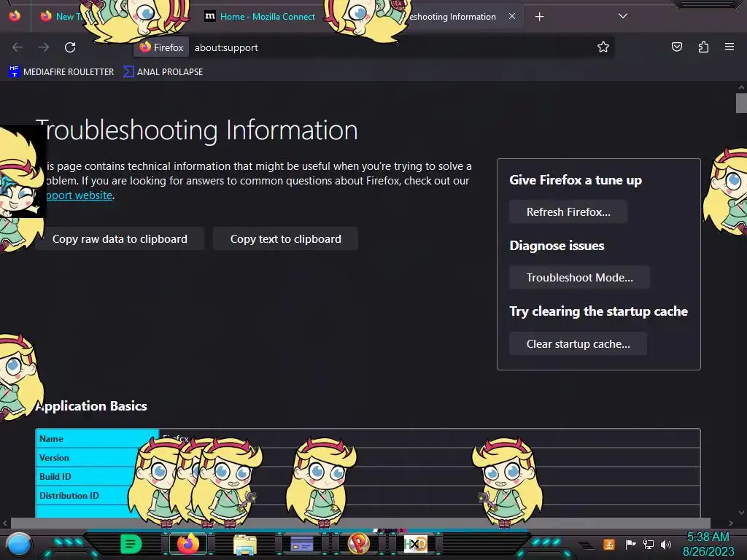Click the taskbar clock showing 5:38 AM
The width and height of the screenshot is (747, 560).
(708, 544)
